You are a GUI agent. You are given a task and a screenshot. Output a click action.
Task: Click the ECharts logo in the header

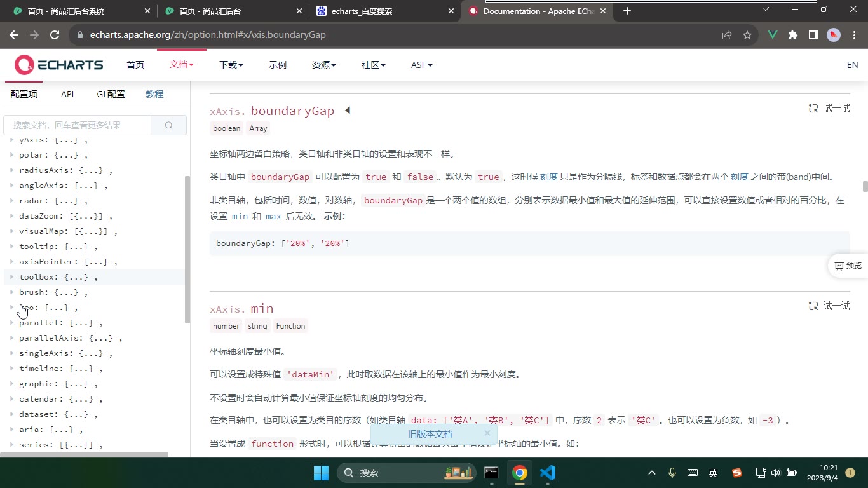click(x=59, y=65)
